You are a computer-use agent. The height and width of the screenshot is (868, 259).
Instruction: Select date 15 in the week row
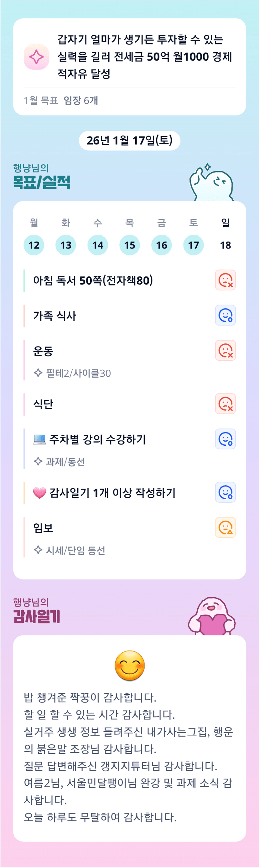[x=130, y=245]
